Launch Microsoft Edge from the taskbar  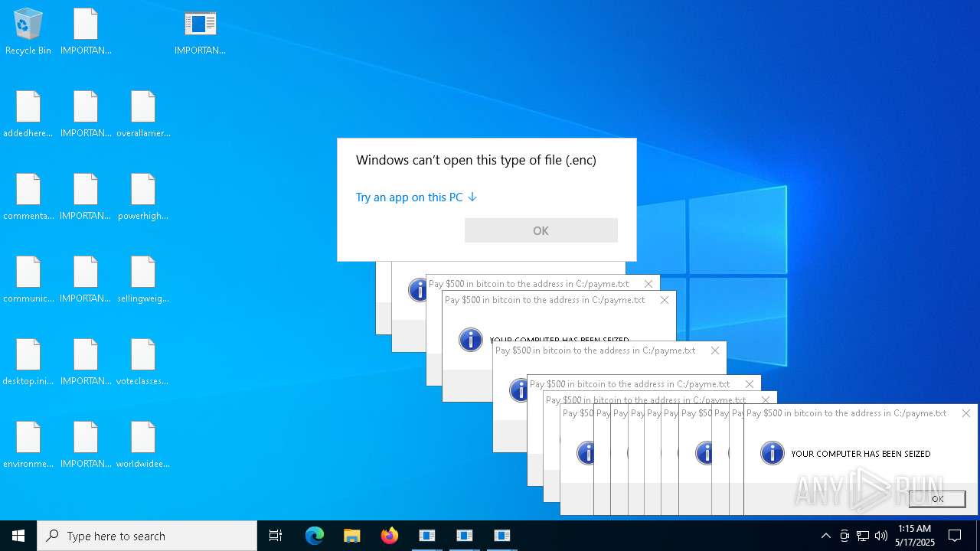tap(315, 536)
